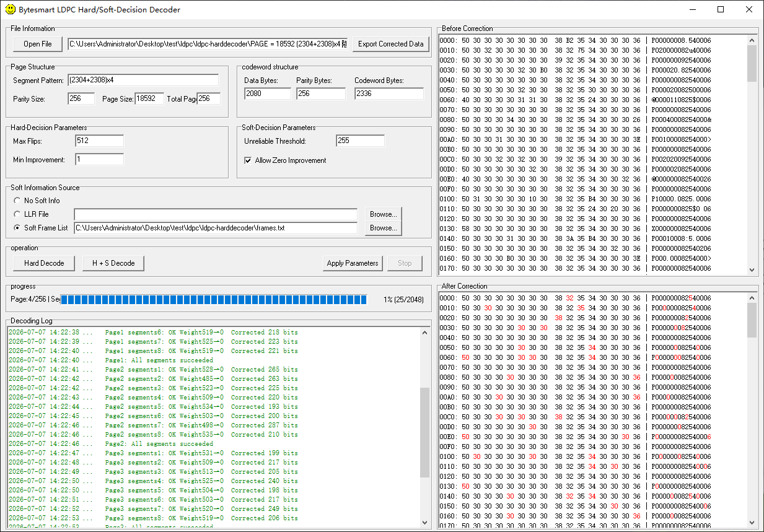Click After Correction hex row 00E0
The width and height of the screenshot is (764, 532).
pos(576,437)
